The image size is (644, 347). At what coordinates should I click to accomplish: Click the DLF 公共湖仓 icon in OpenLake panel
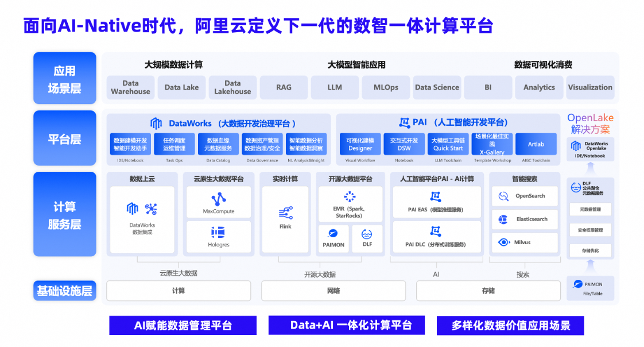(576, 188)
